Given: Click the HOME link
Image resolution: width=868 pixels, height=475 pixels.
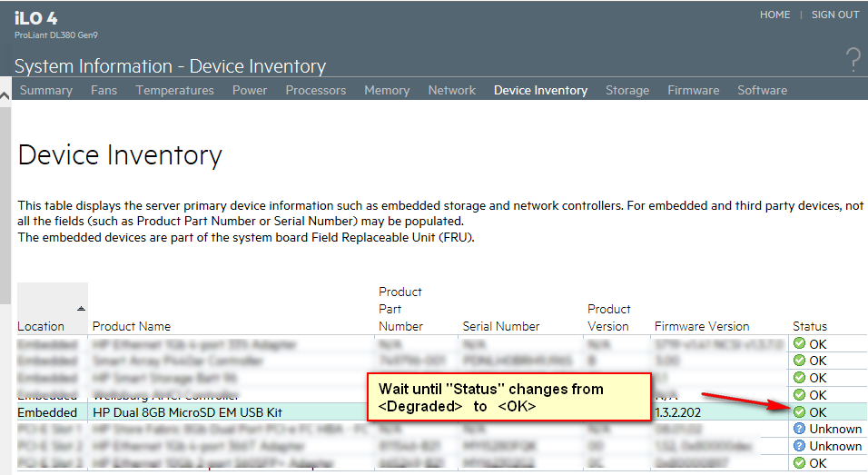Looking at the screenshot, I should [x=774, y=15].
